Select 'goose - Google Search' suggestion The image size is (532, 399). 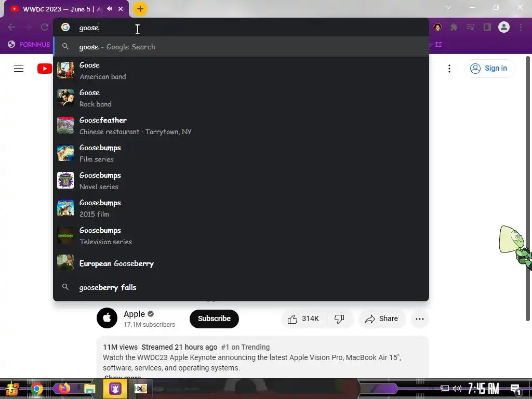click(241, 47)
